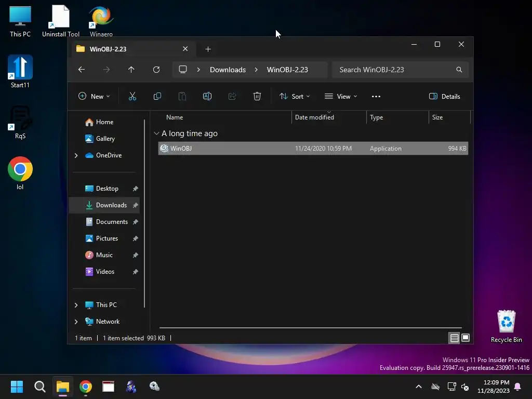
Task: Refresh the current folder view
Action: pyautogui.click(x=156, y=70)
